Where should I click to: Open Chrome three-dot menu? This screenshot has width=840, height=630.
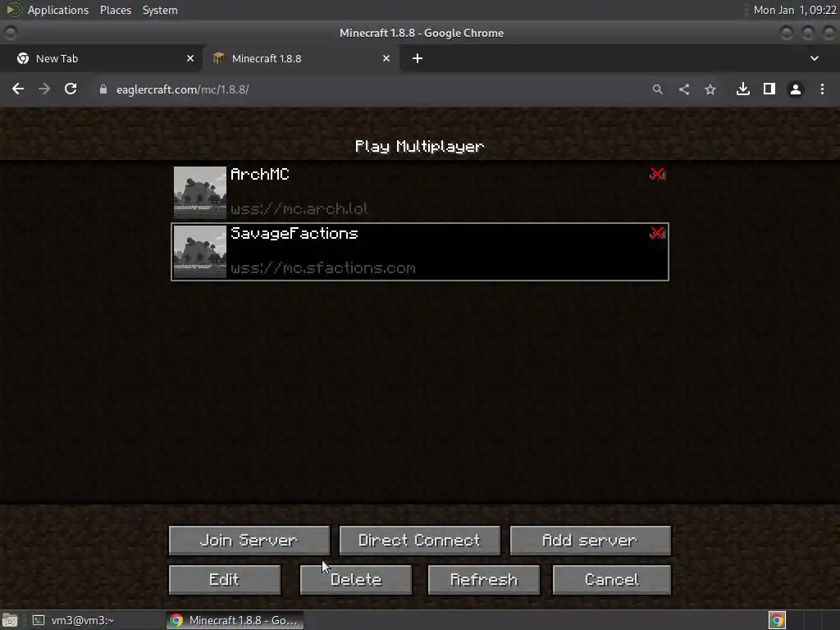(x=822, y=89)
